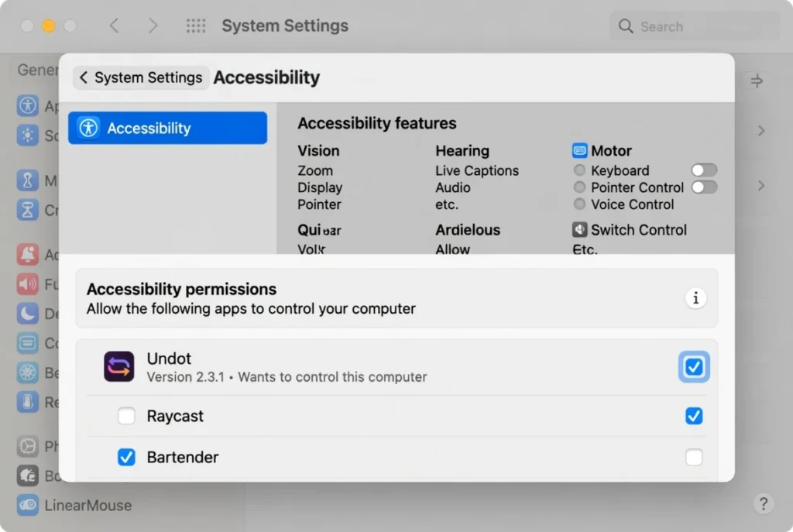Click the hourglass Screen Time icon in sidebar
This screenshot has width=793, height=532.
pos(27,209)
